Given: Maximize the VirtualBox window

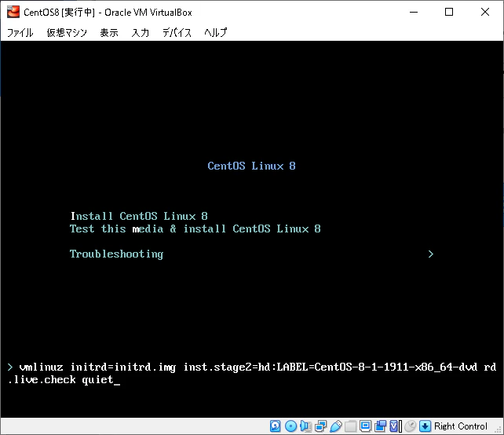Looking at the screenshot, I should click(x=449, y=13).
